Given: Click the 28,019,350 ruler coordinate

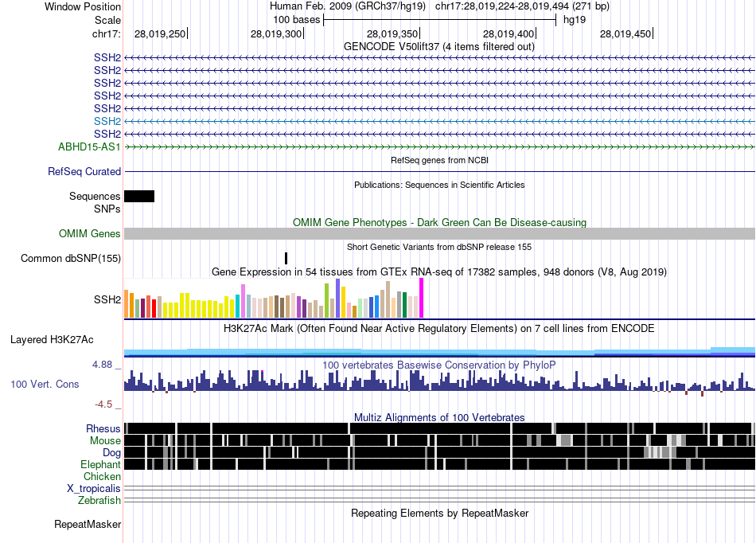Looking at the screenshot, I should tap(392, 33).
